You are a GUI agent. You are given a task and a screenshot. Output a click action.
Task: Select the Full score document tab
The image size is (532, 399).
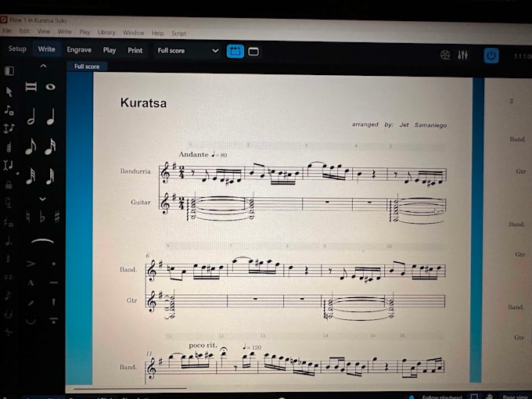pyautogui.click(x=87, y=66)
